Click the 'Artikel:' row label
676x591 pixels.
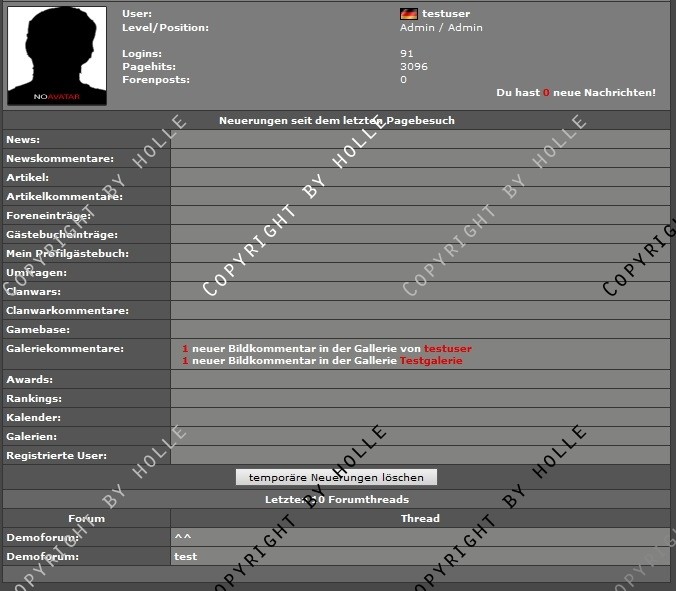[x=28, y=178]
